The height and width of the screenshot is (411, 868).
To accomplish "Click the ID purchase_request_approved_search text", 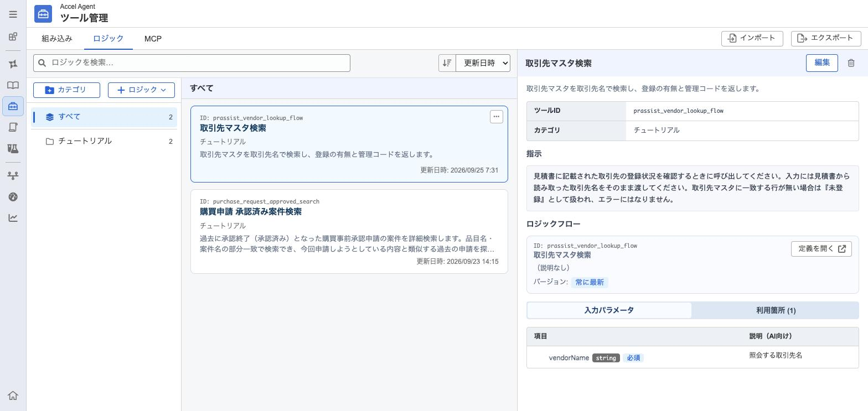I will click(260, 201).
